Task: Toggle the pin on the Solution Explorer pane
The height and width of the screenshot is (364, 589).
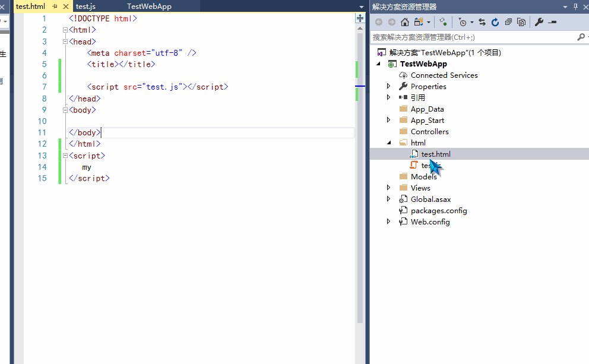Action: click(575, 7)
